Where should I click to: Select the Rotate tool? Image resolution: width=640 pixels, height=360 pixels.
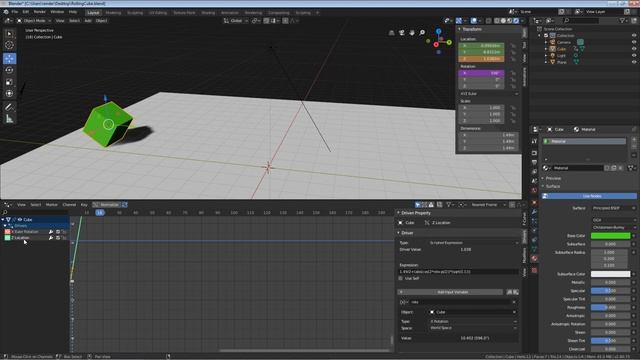(x=9, y=70)
